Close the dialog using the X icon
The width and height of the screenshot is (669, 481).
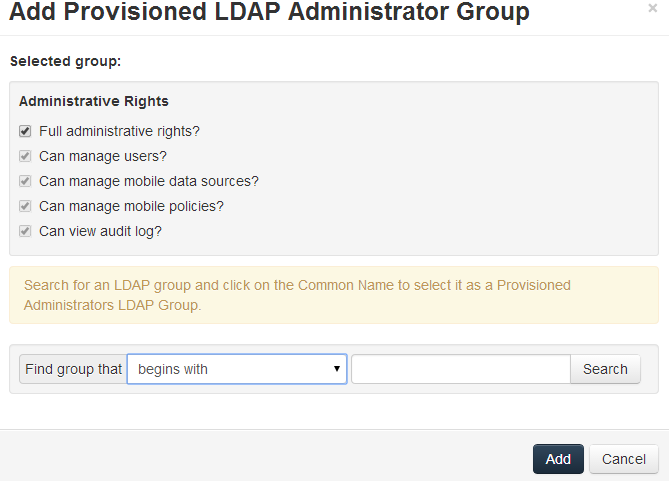tap(653, 8)
